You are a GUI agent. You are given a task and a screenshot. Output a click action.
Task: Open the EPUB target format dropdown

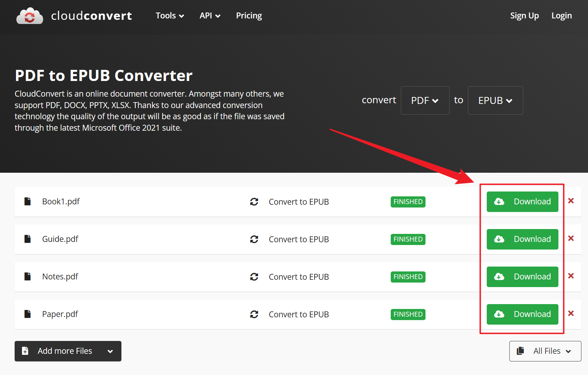pyautogui.click(x=495, y=100)
